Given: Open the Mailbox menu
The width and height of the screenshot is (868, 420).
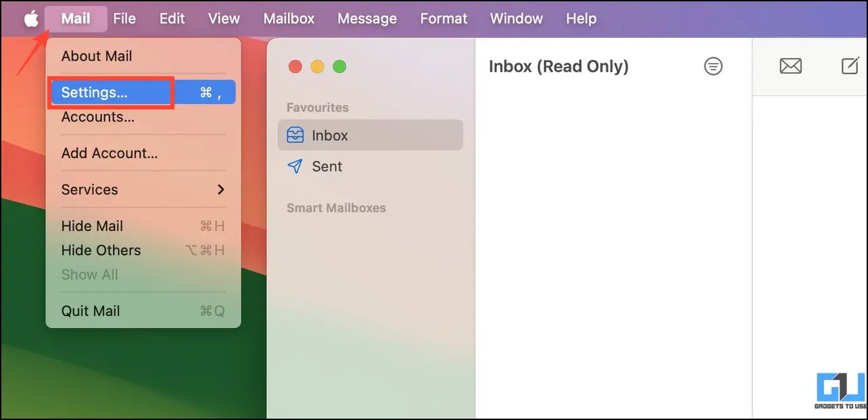Looking at the screenshot, I should click(x=289, y=19).
